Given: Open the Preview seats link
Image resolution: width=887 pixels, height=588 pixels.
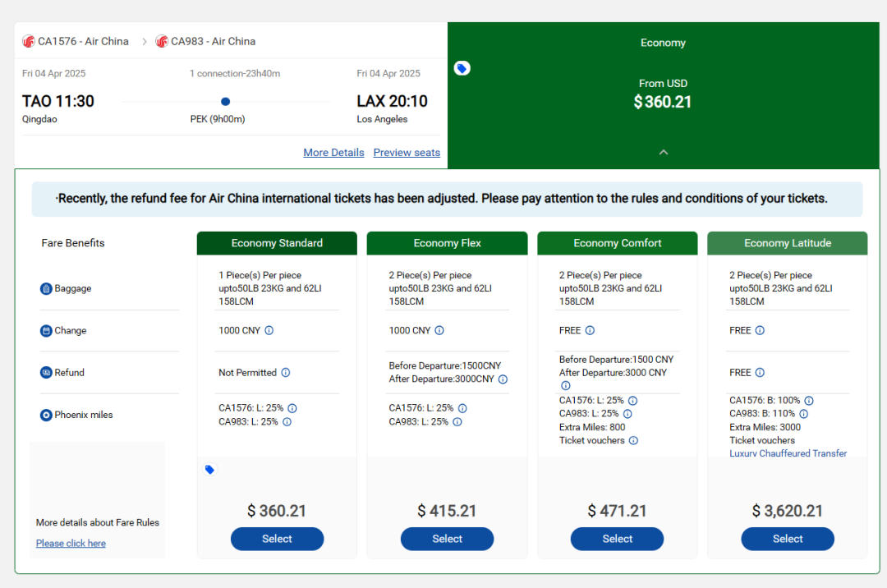Looking at the screenshot, I should [x=407, y=153].
